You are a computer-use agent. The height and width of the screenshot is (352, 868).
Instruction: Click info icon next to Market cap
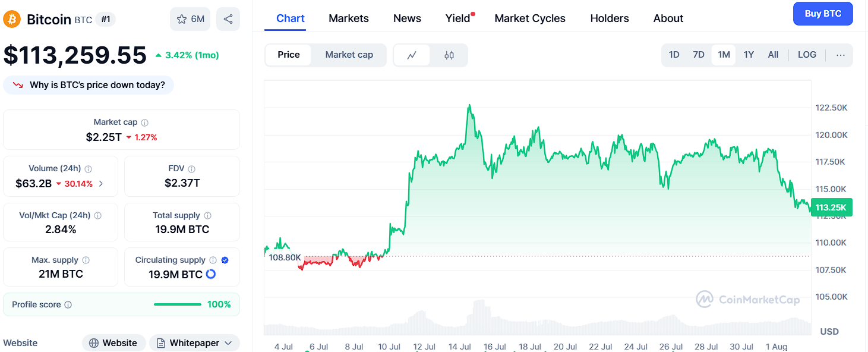(x=145, y=122)
